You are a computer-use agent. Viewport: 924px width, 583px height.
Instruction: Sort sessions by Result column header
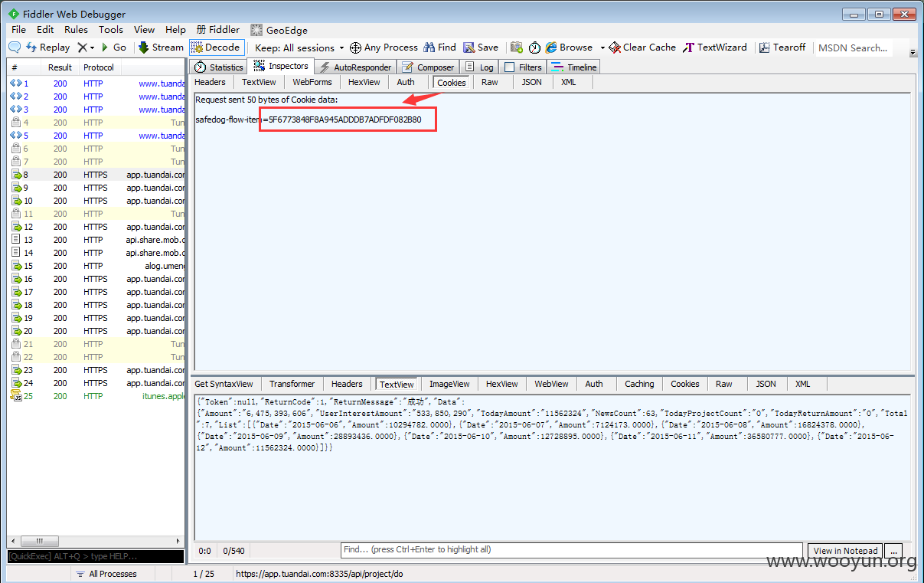click(60, 67)
